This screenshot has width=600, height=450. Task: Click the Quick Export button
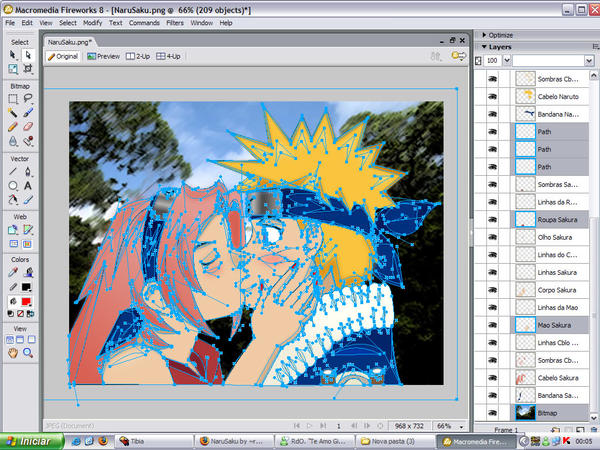(x=458, y=56)
